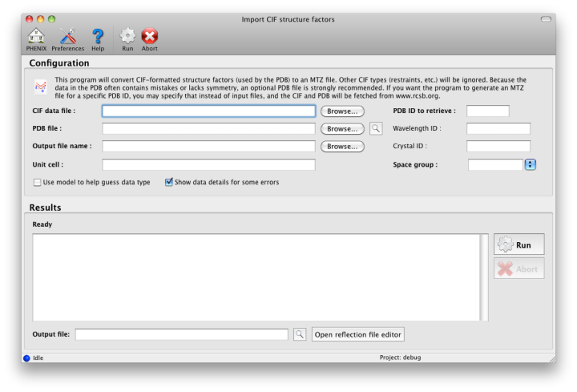Click the results log scrollbar
This screenshot has width=577, height=392.
[483, 277]
